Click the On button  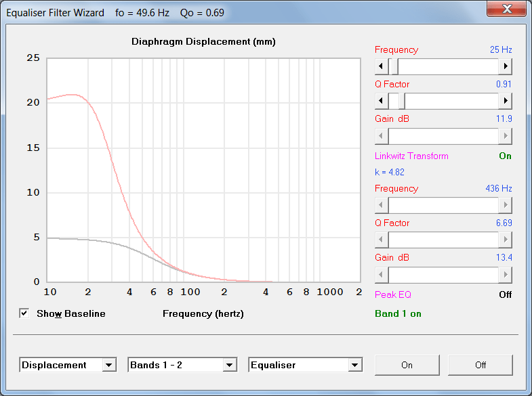[407, 365]
